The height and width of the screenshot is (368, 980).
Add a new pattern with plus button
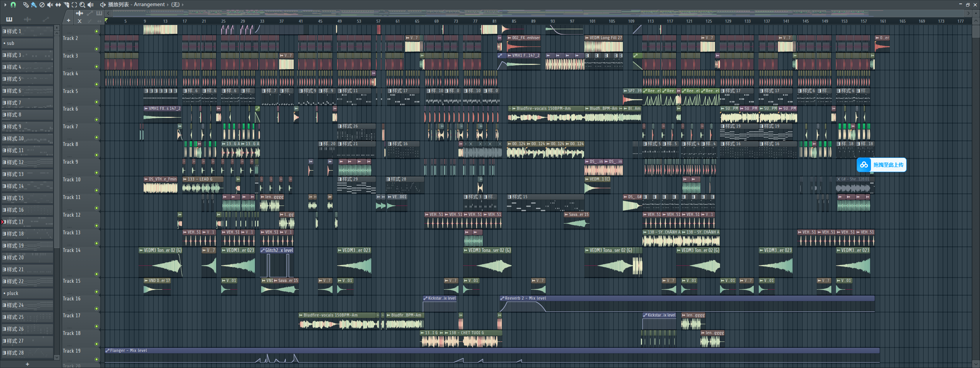coord(27,364)
